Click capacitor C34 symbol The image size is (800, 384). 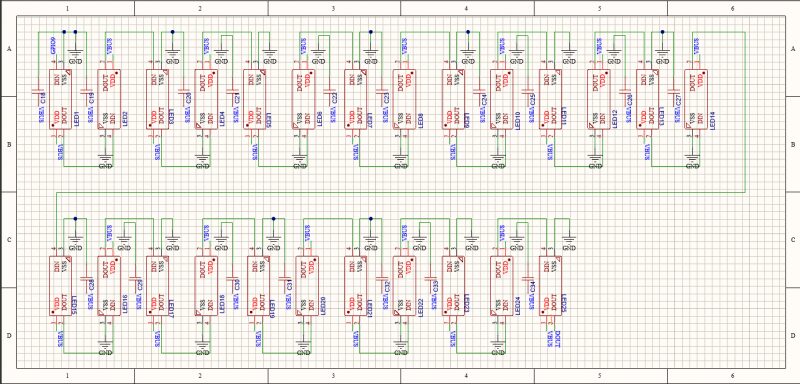[x=529, y=279]
